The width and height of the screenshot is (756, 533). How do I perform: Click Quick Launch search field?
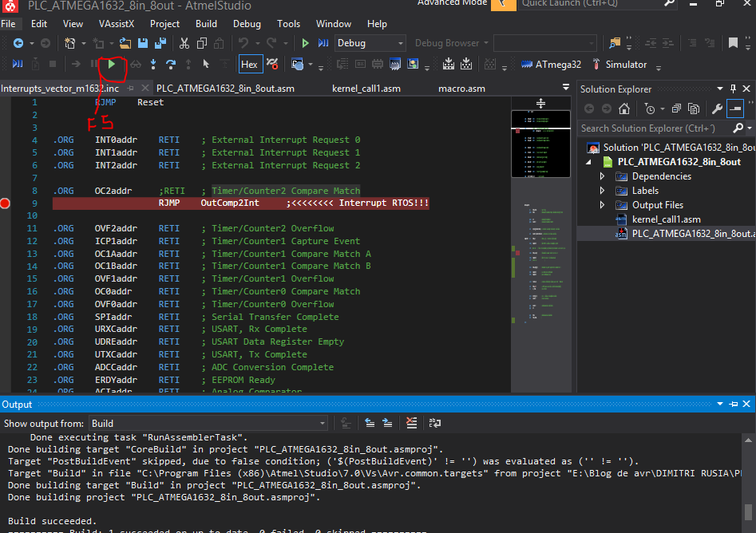[x=591, y=4]
